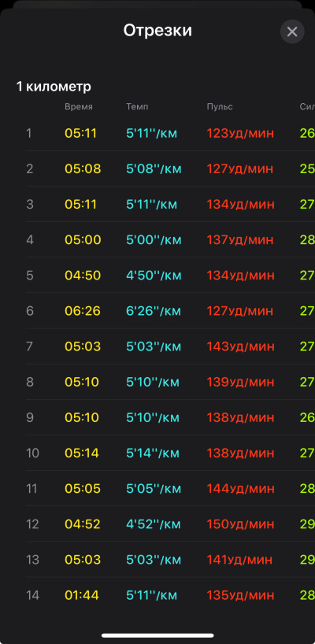Select pulse 137уд/мин in split 4

point(241,240)
